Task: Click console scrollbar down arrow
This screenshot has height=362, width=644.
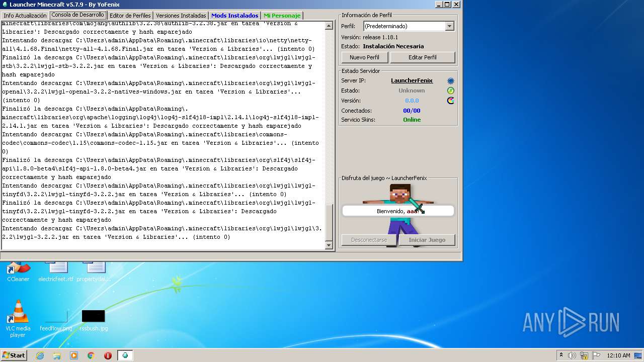Action: click(329, 245)
